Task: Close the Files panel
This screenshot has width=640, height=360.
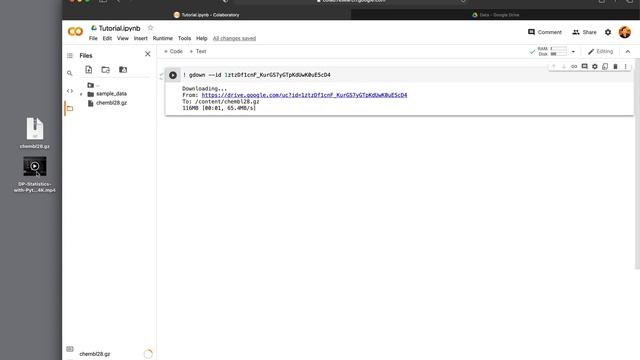Action: 148,54
